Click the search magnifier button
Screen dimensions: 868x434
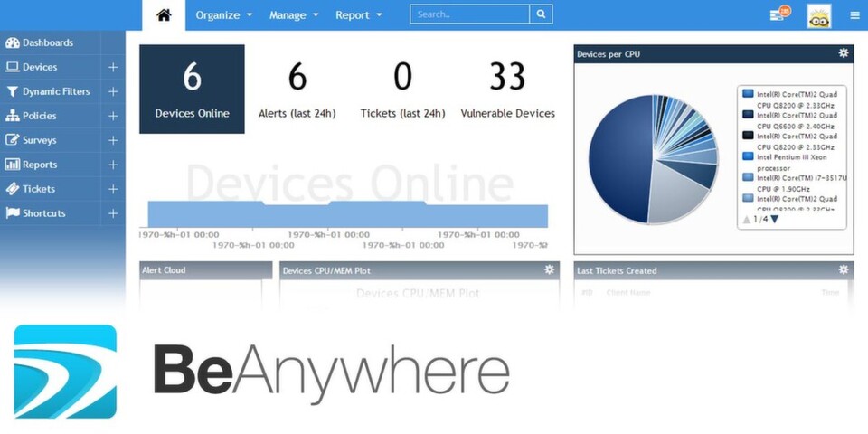point(541,14)
